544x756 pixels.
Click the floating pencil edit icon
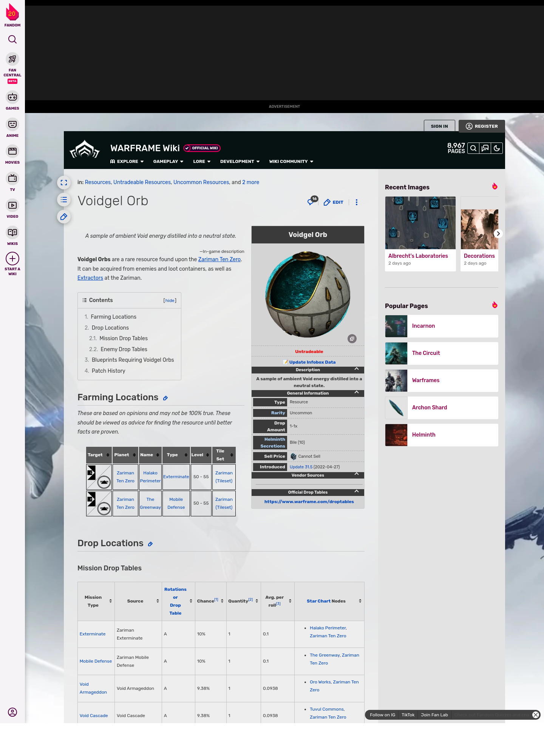64,217
